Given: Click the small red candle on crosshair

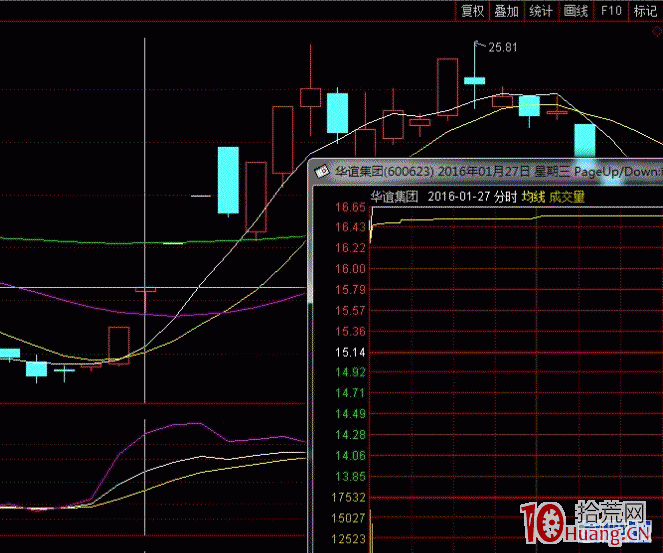Looking at the screenshot, I should click(146, 290).
